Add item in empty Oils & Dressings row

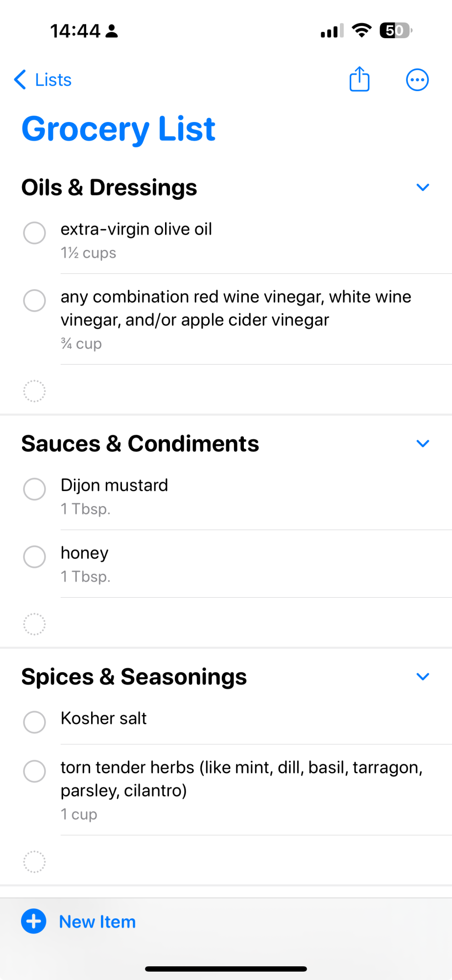pyautogui.click(x=226, y=391)
